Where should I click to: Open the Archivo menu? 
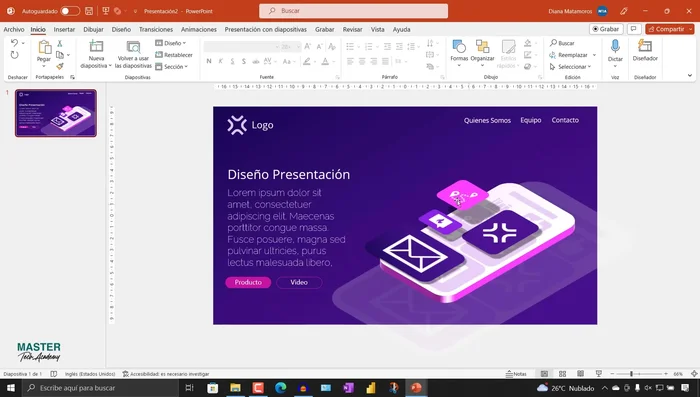point(14,29)
